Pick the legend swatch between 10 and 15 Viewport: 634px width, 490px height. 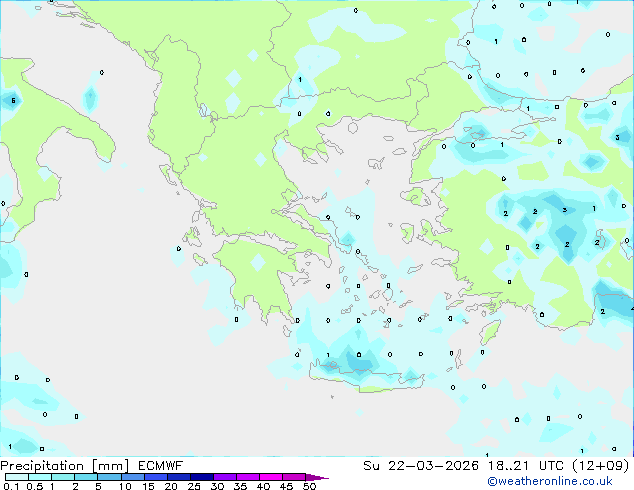pyautogui.click(x=133, y=477)
